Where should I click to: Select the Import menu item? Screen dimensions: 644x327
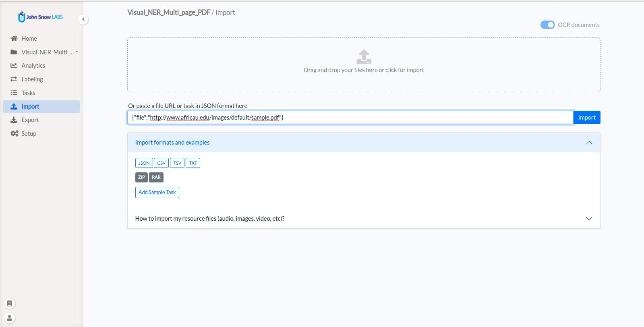[41, 106]
